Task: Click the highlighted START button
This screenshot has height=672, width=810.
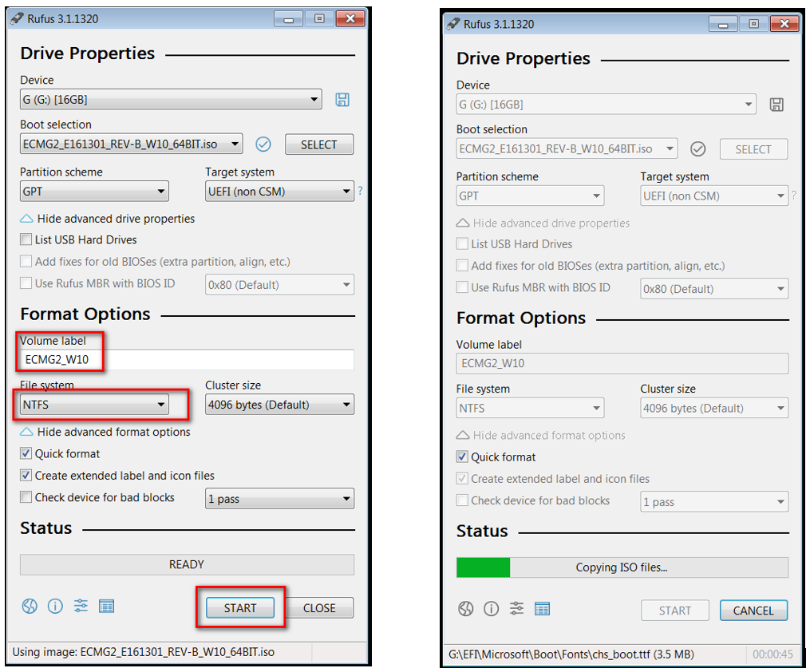Action: click(x=240, y=608)
